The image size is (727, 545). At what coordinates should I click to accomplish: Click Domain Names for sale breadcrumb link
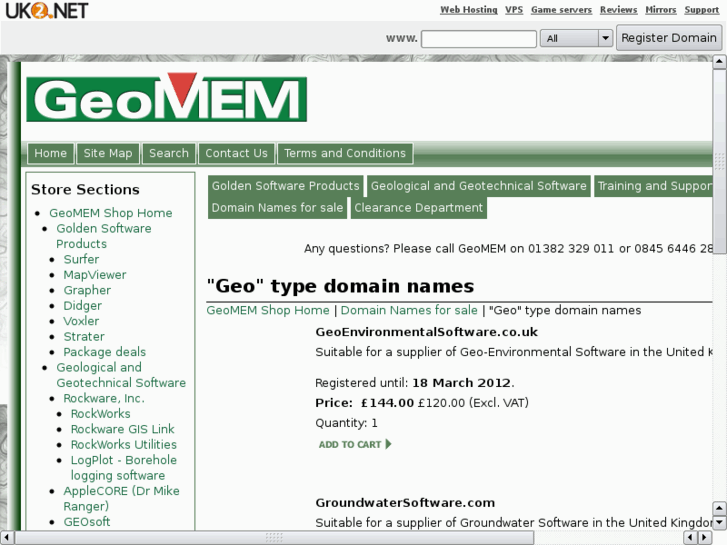[x=409, y=310]
